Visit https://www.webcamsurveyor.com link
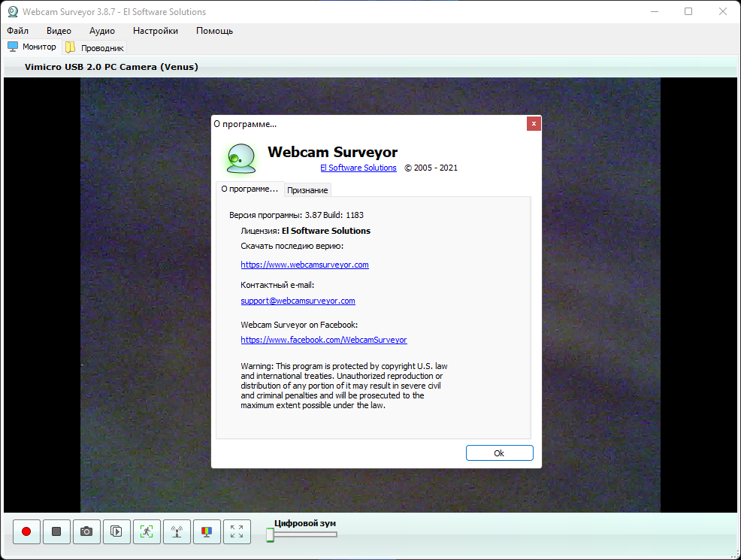Screen dimensions: 741x560 tap(305, 265)
